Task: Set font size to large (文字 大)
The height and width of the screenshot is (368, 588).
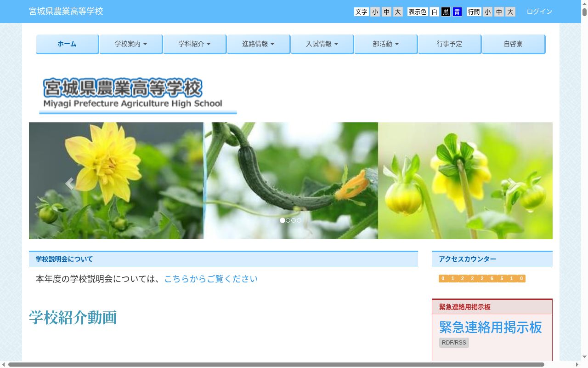Action: tap(398, 12)
